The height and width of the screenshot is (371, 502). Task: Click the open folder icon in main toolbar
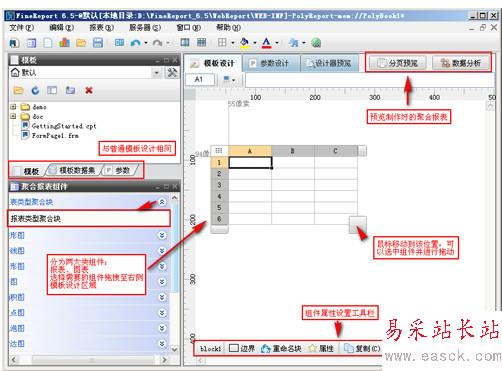tap(81, 43)
